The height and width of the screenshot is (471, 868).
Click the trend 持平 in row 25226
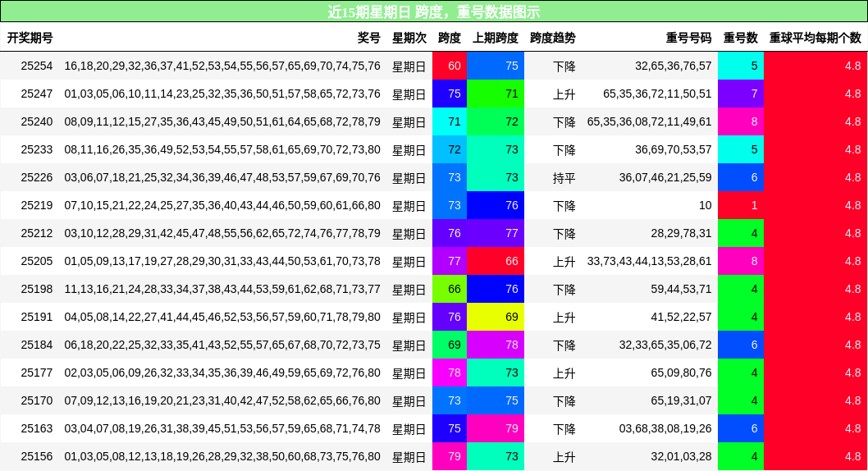564,178
